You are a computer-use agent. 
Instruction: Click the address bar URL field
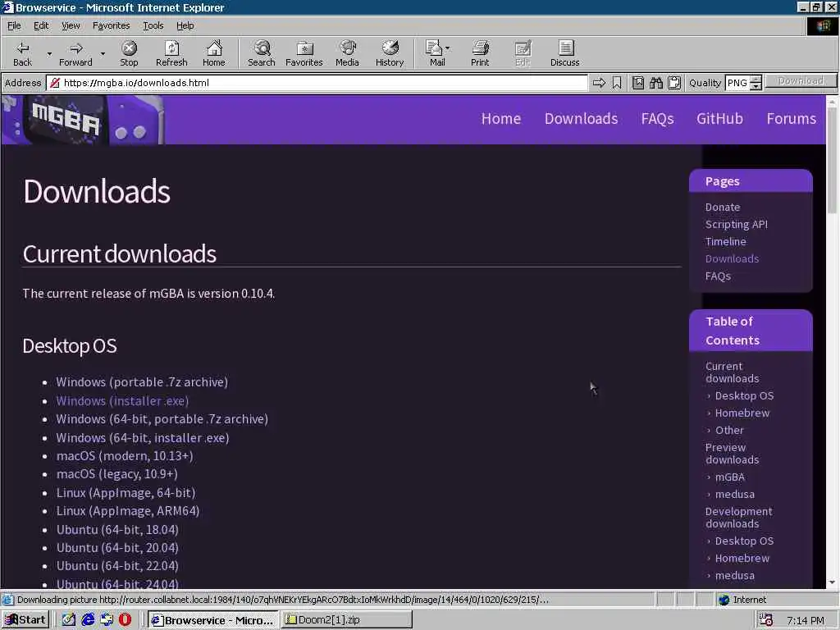pyautogui.click(x=317, y=83)
